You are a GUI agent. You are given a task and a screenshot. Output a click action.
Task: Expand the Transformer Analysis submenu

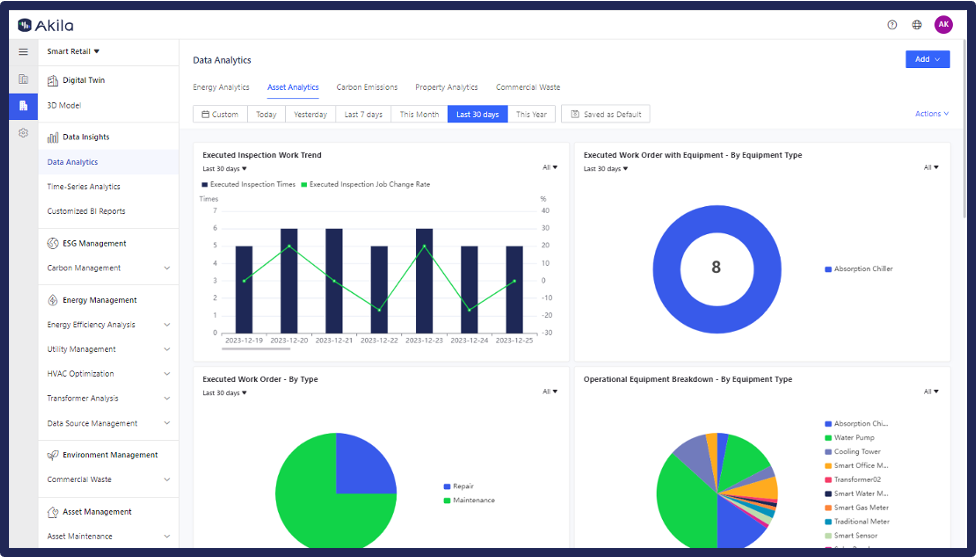pos(167,398)
